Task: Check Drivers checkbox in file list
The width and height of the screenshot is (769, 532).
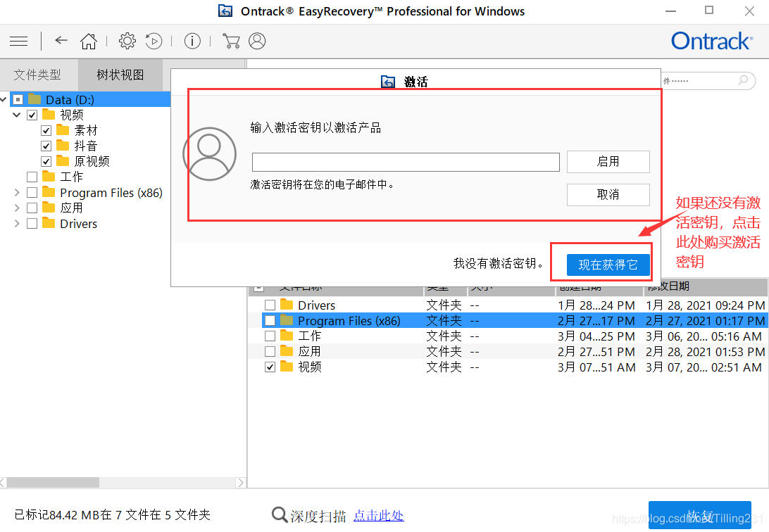Action: tap(270, 305)
